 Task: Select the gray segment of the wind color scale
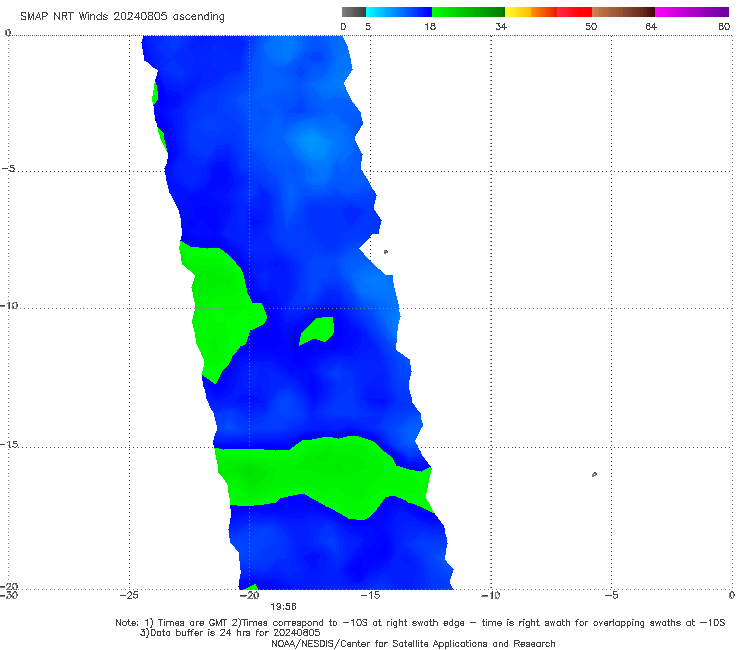click(354, 12)
